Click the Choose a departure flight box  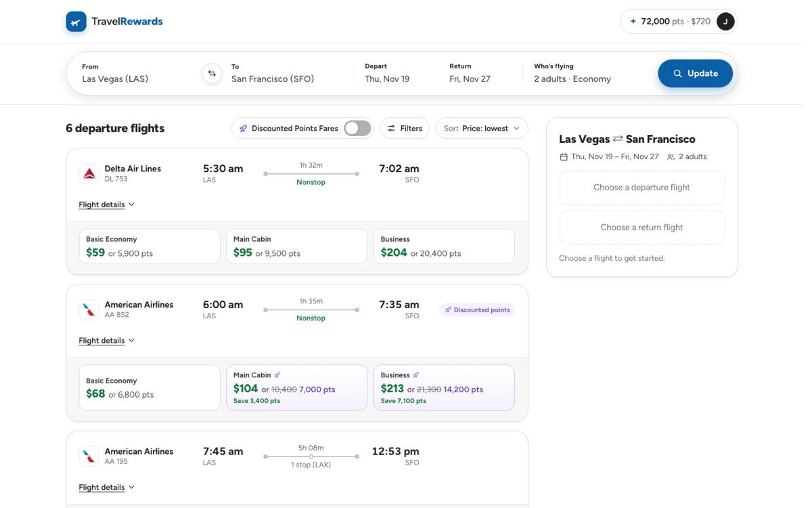click(x=642, y=188)
